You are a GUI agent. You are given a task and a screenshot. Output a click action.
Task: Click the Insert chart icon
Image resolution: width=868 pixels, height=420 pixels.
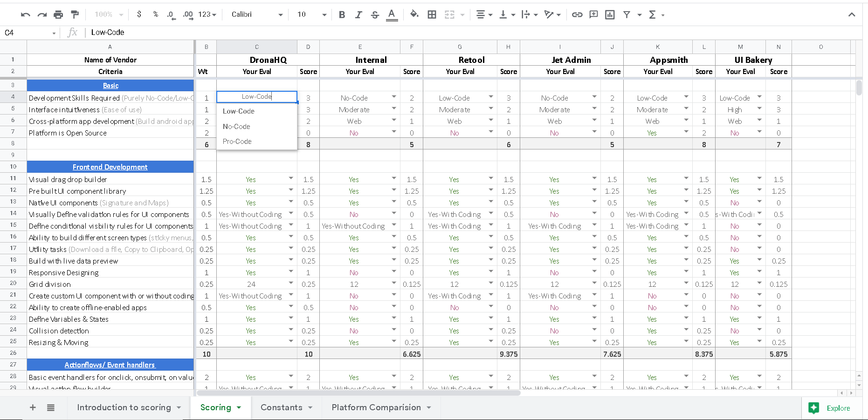click(610, 14)
